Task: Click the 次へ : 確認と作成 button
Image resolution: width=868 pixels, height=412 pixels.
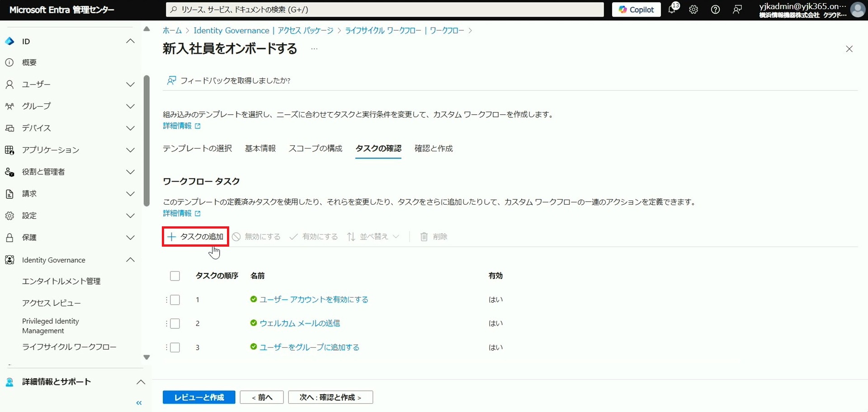Action: 330,397
